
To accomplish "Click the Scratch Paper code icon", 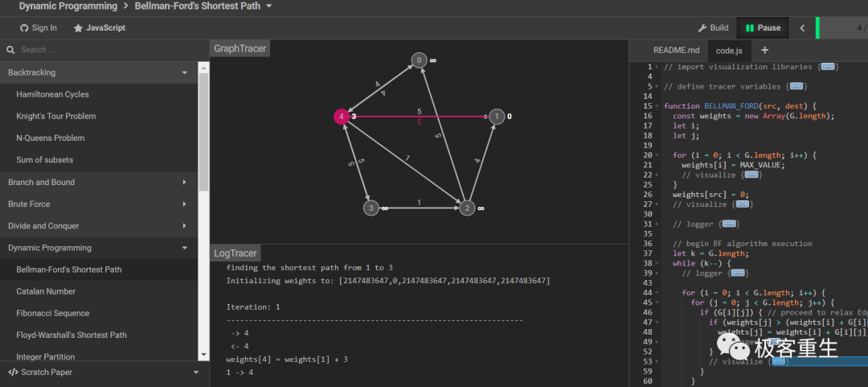I will [13, 372].
